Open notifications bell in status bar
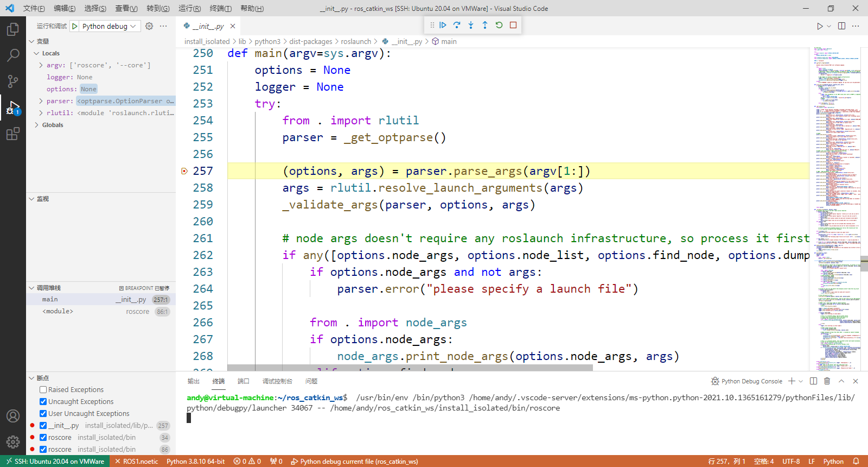868x467 pixels. point(856,462)
